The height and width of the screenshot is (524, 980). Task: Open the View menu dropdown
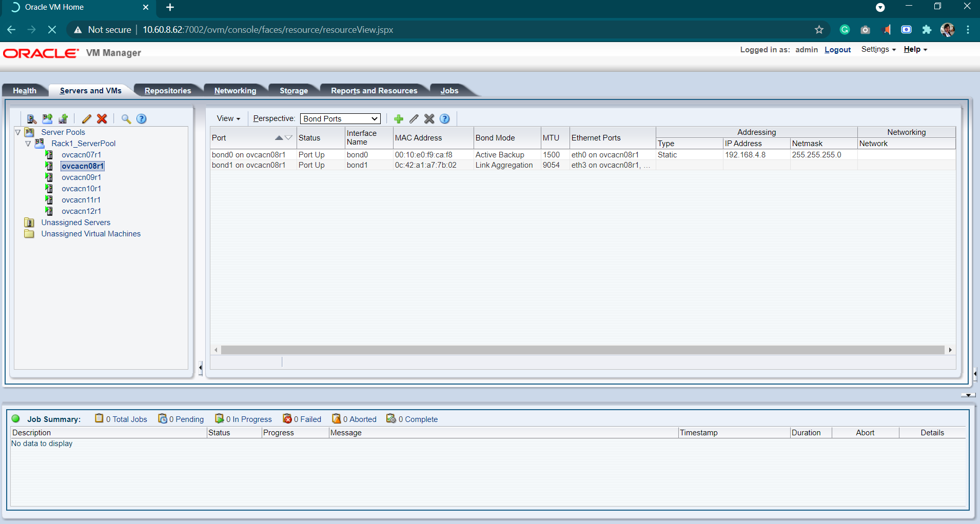coord(228,118)
